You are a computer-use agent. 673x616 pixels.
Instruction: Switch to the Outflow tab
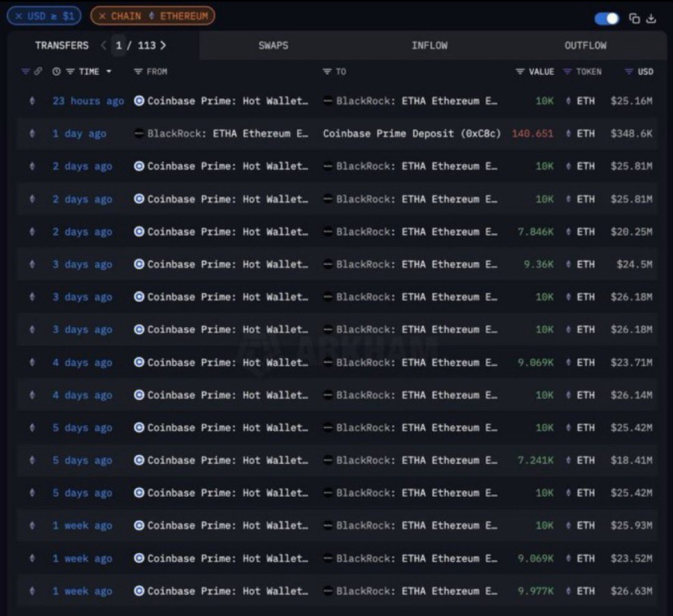coord(586,46)
